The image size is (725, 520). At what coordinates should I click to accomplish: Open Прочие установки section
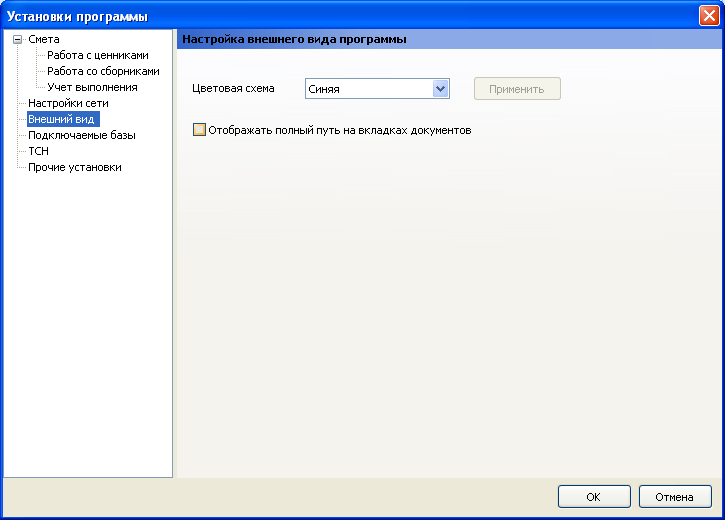74,167
